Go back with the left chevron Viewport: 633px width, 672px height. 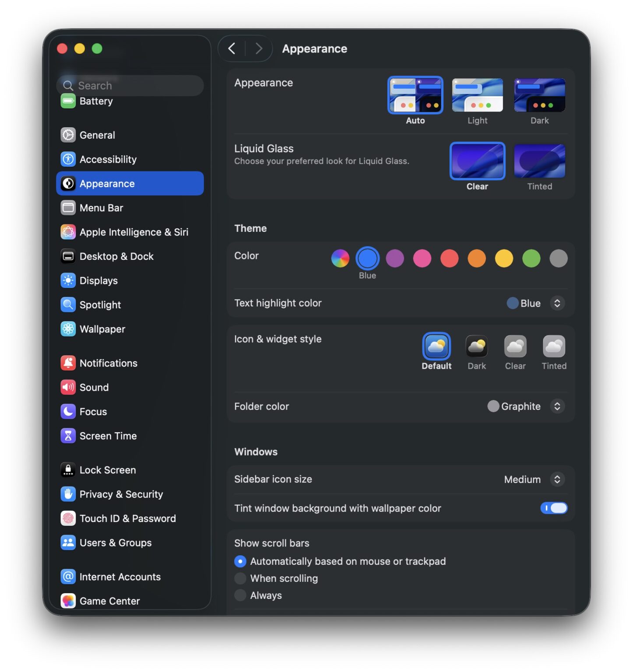pyautogui.click(x=232, y=49)
